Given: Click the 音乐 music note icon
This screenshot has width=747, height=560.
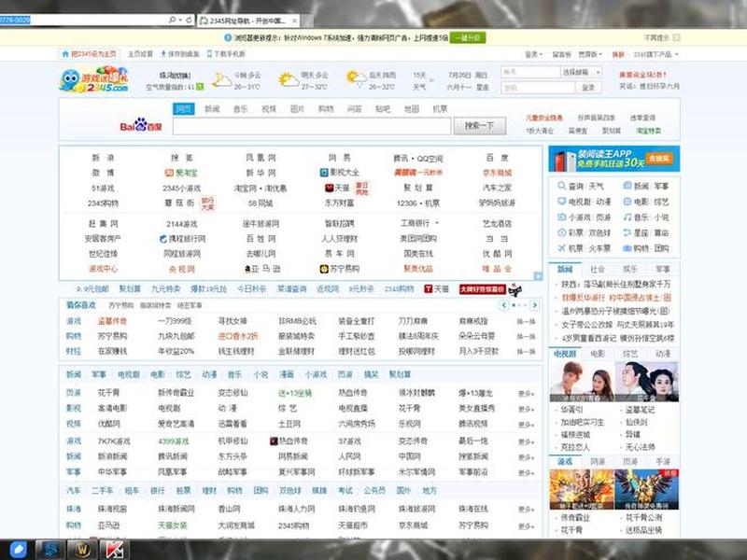Looking at the screenshot, I should pos(627,217).
